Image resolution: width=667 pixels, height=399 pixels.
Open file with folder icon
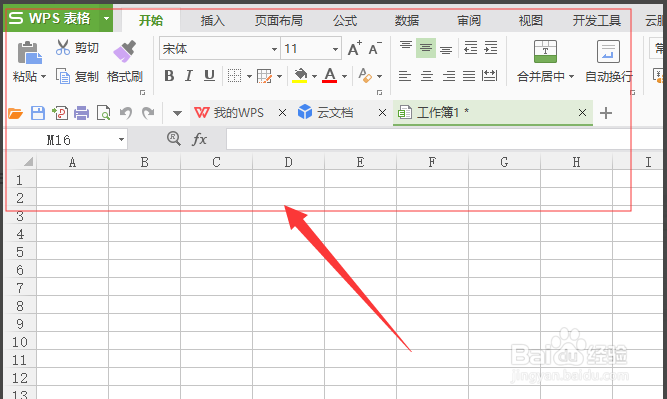coord(15,113)
